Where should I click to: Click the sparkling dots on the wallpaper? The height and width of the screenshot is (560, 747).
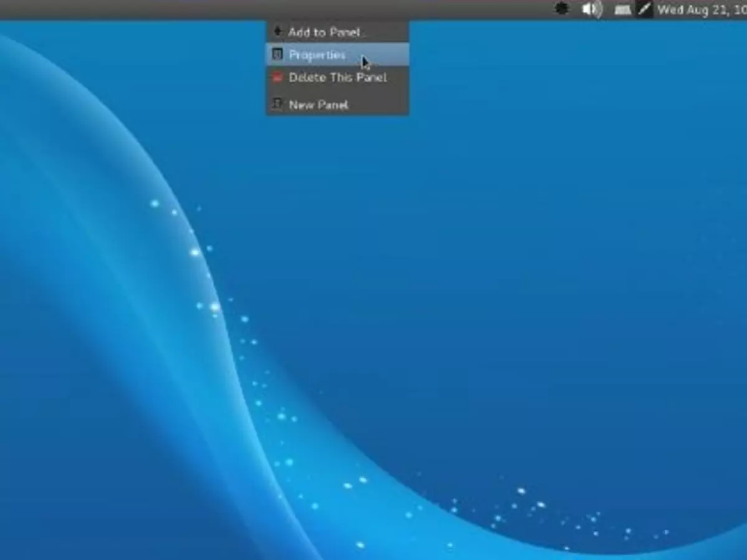(x=195, y=252)
